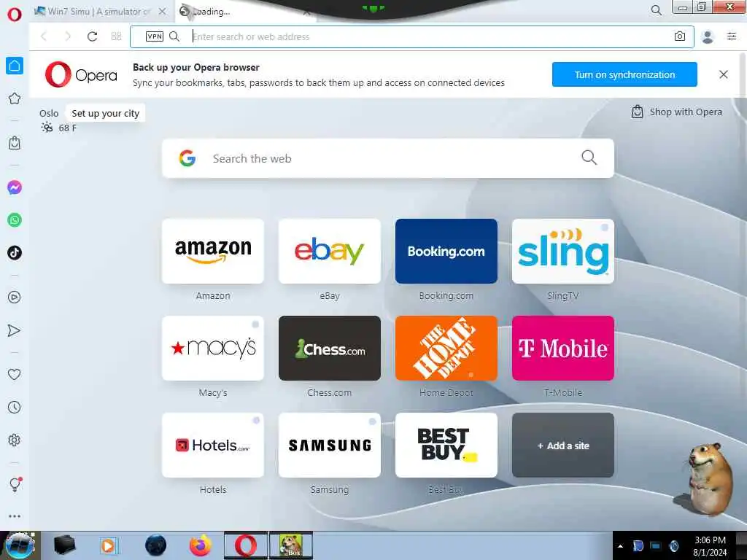
Task: Open WhatsApp in the sidebar
Action: pyautogui.click(x=15, y=220)
